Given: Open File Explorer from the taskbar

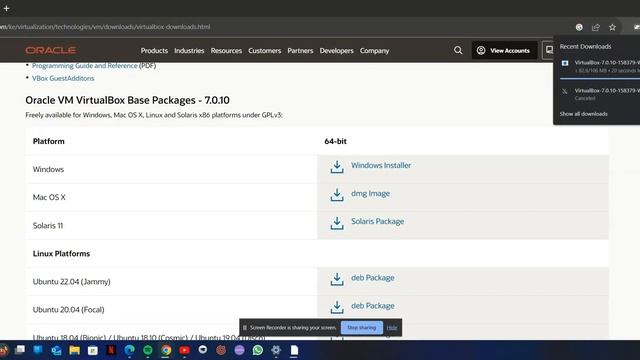Looking at the screenshot, I should point(74,350).
